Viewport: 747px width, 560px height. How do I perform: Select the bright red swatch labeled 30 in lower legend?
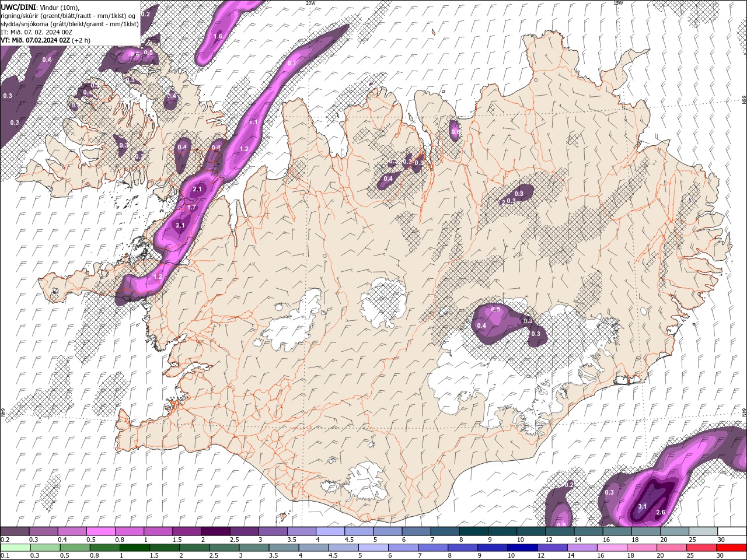click(731, 548)
